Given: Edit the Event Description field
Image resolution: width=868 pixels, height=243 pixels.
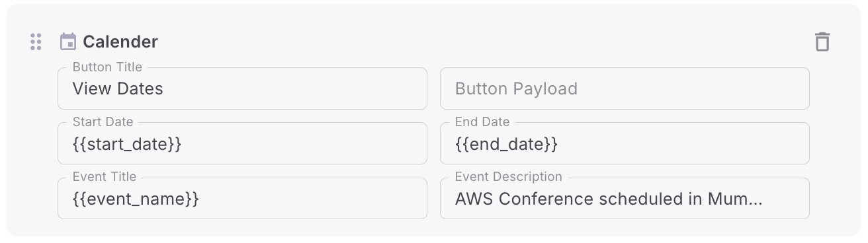Looking at the screenshot, I should (625, 198).
